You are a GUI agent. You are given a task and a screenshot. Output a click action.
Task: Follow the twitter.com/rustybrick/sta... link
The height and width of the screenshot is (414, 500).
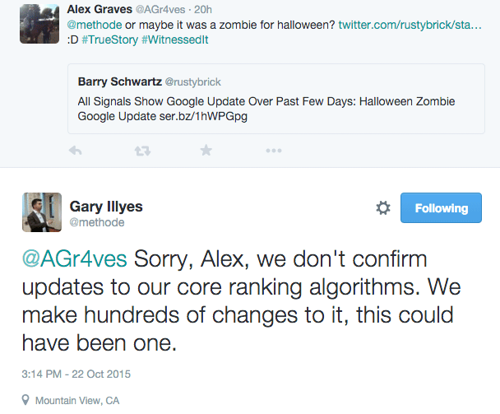(x=410, y=25)
